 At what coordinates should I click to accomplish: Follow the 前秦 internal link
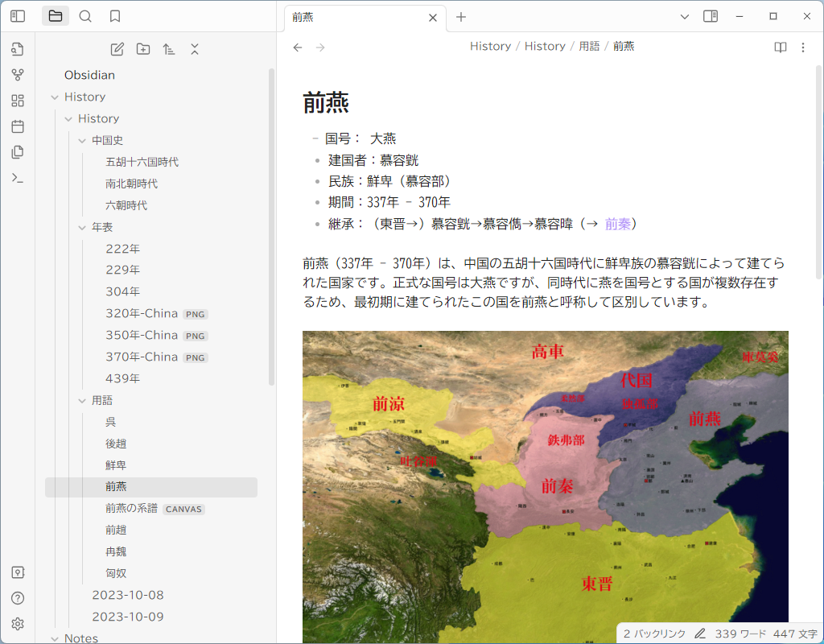coord(617,224)
